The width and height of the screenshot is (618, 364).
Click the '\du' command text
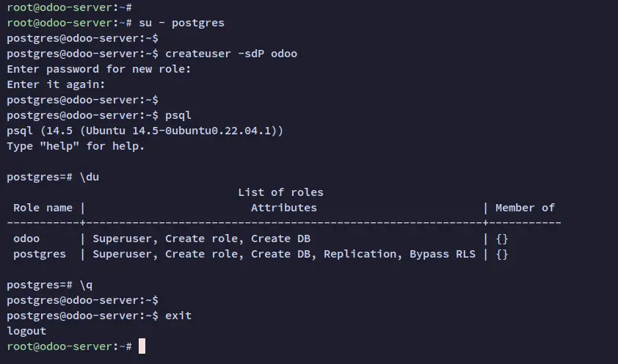[x=89, y=177]
